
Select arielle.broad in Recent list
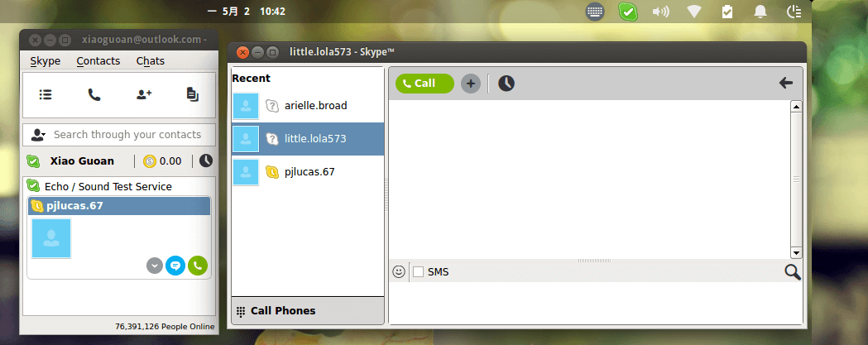click(x=308, y=106)
